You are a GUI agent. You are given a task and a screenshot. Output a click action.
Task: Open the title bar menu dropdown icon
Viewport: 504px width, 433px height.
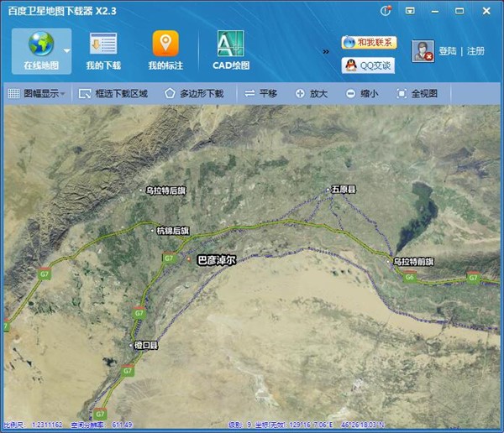(x=410, y=11)
